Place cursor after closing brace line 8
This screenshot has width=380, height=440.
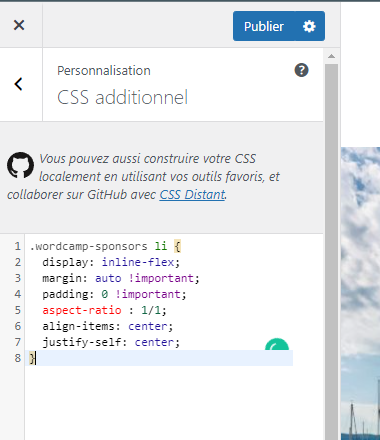(37, 358)
